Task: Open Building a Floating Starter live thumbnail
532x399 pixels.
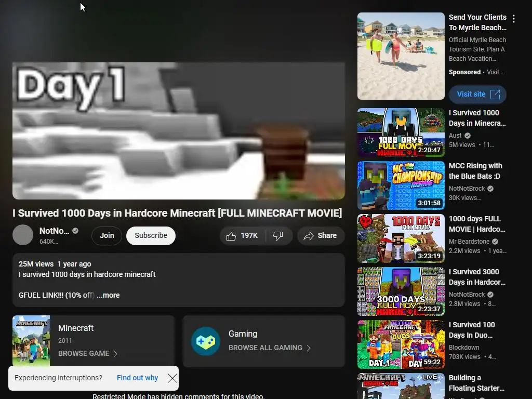Action: [x=401, y=386]
